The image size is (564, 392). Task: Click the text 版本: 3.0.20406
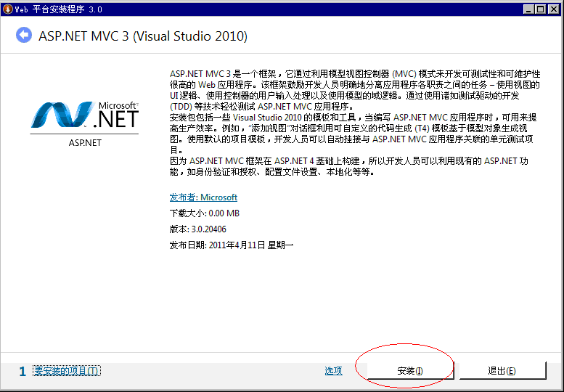pos(198,229)
